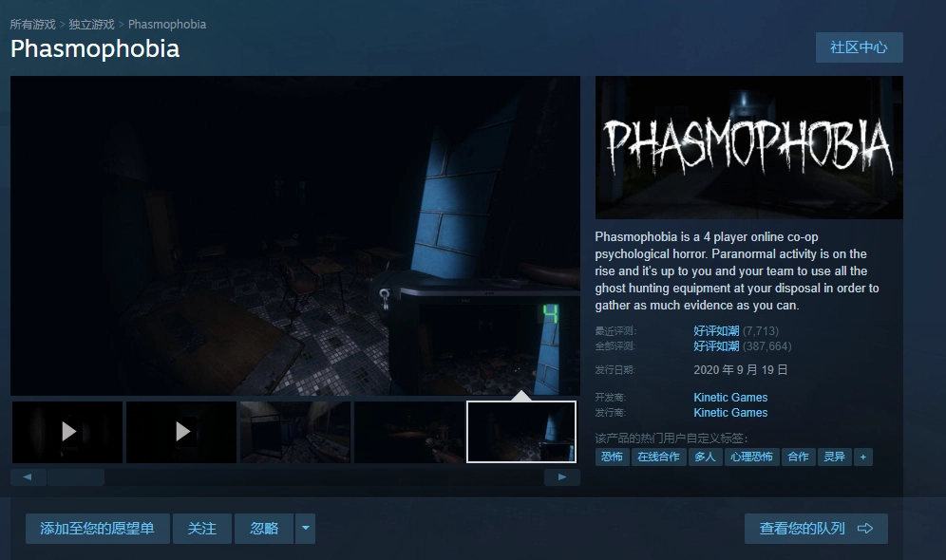Screen dimensions: 946x560
Task: Click the thumbnail strip scrollbar handle
Action: coord(76,476)
